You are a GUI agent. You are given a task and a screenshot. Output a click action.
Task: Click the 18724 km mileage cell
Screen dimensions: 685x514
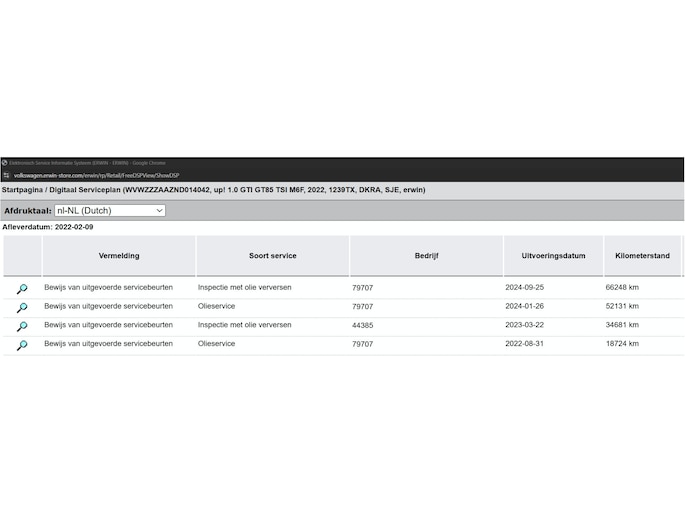pyautogui.click(x=622, y=344)
